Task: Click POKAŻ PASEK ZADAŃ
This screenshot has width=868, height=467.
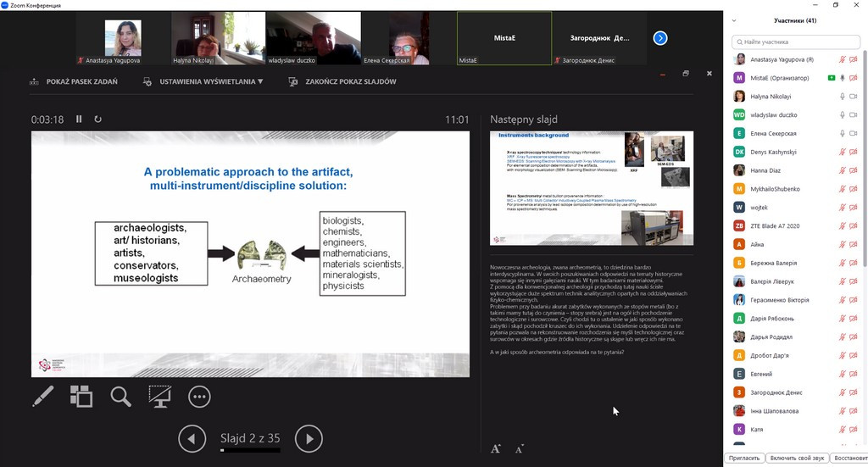Action: coord(74,81)
